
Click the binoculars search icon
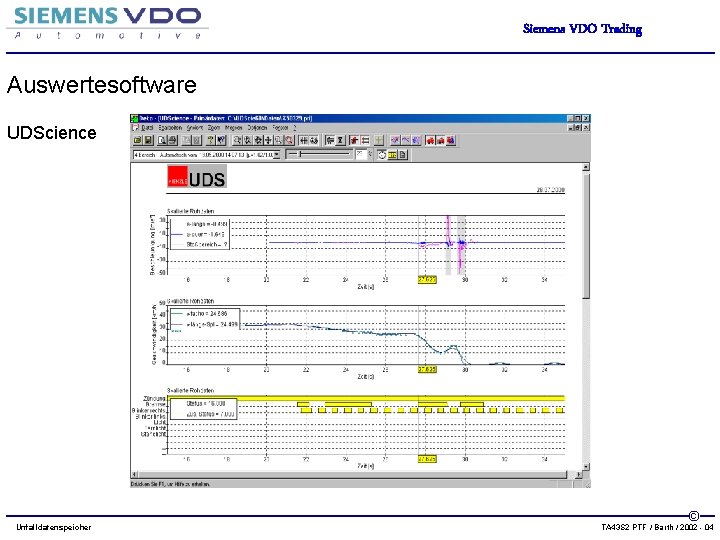(x=314, y=140)
